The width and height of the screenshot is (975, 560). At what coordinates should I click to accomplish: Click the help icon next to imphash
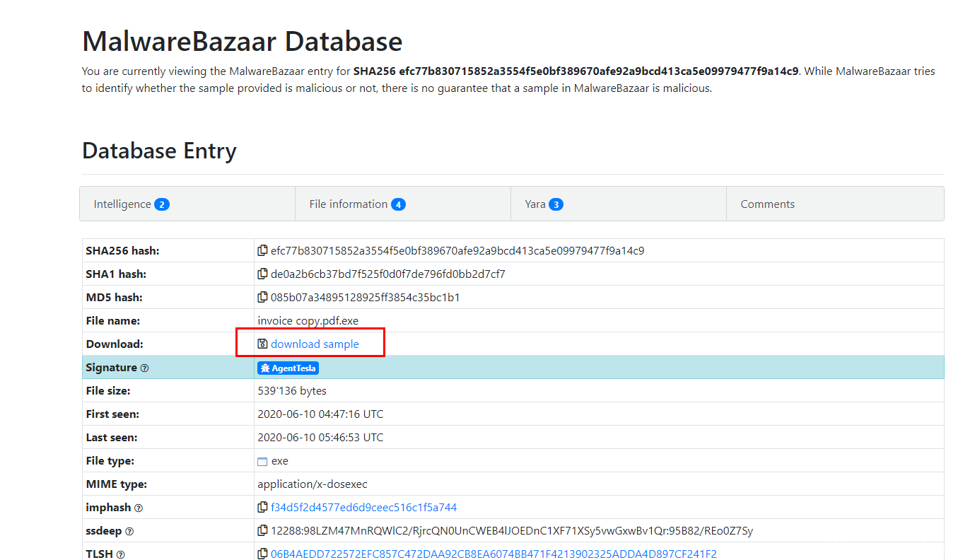coord(139,508)
